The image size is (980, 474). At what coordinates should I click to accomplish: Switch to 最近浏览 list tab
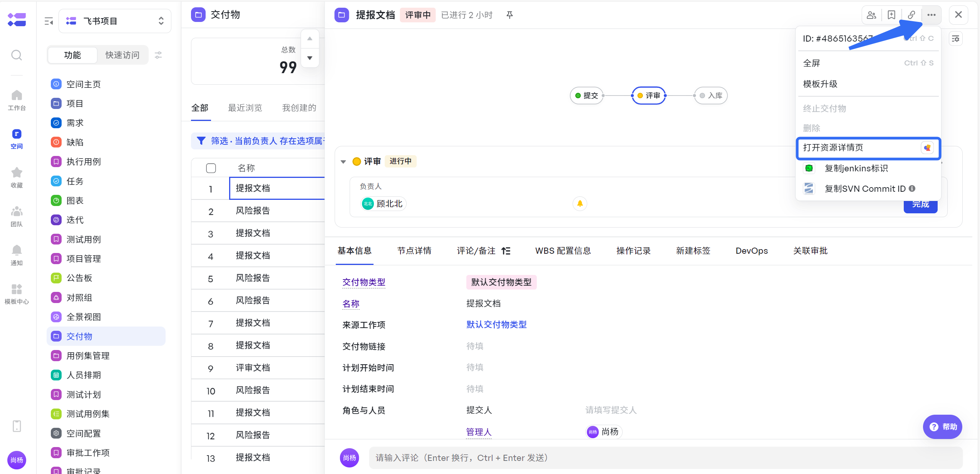[x=245, y=108]
